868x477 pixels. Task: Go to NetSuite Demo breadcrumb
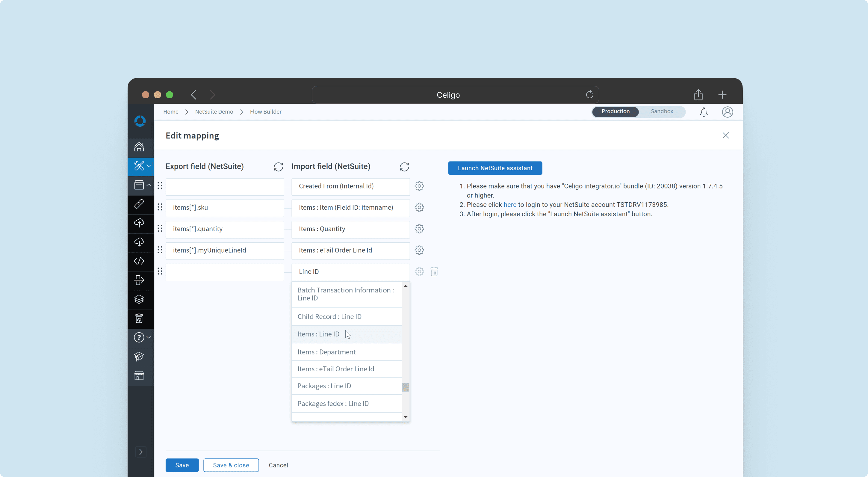[214, 111]
